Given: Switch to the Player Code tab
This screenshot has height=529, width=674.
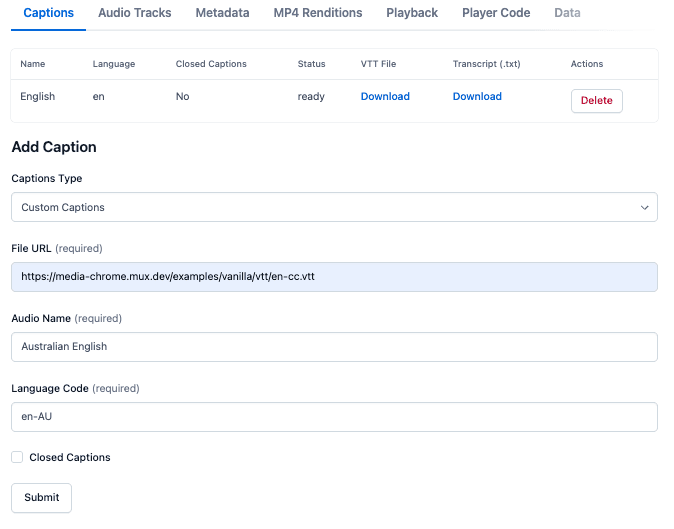Looking at the screenshot, I should point(496,13).
